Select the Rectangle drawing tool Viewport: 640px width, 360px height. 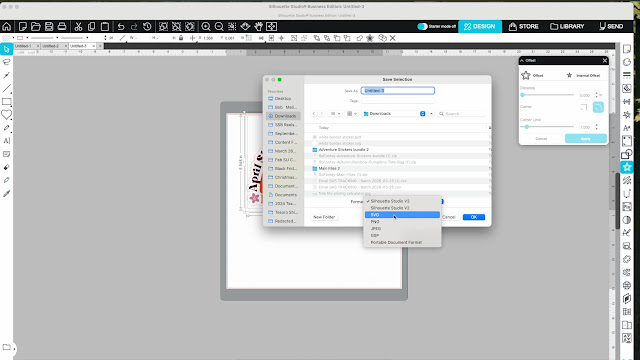point(7,102)
